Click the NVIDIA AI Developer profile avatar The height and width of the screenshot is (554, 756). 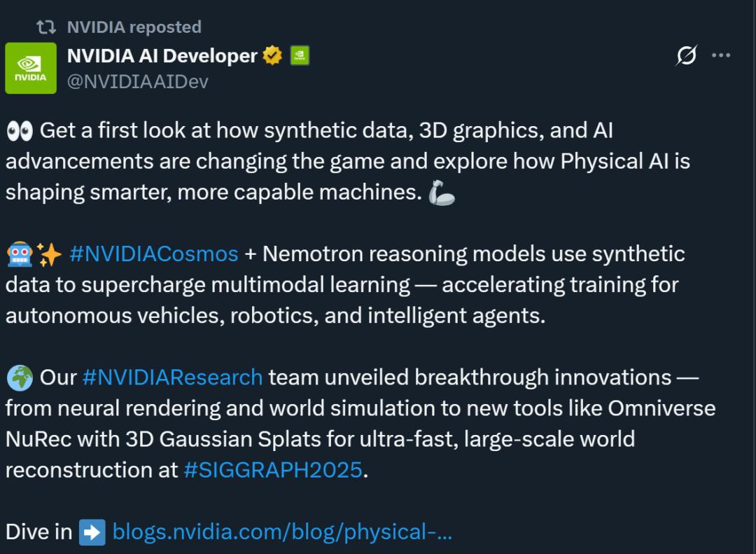[x=31, y=68]
